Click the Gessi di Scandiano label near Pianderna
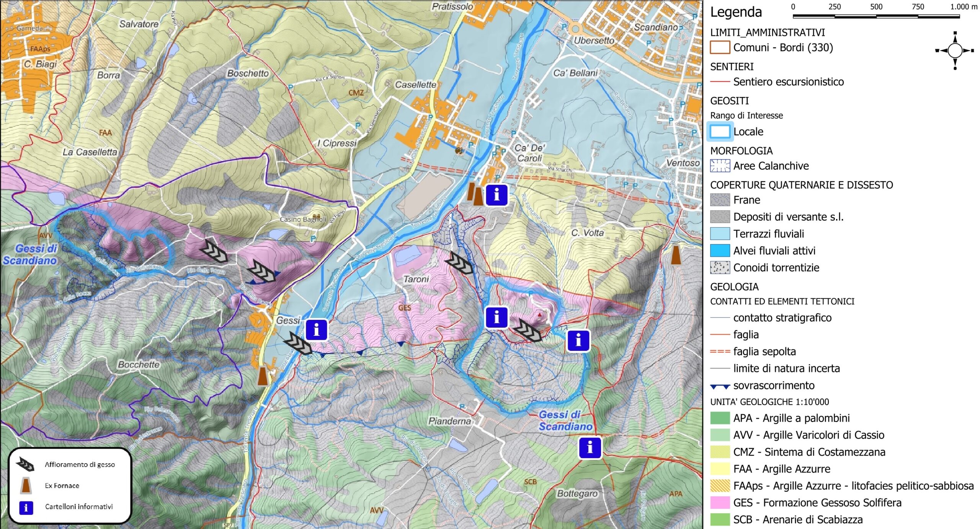 [565, 420]
